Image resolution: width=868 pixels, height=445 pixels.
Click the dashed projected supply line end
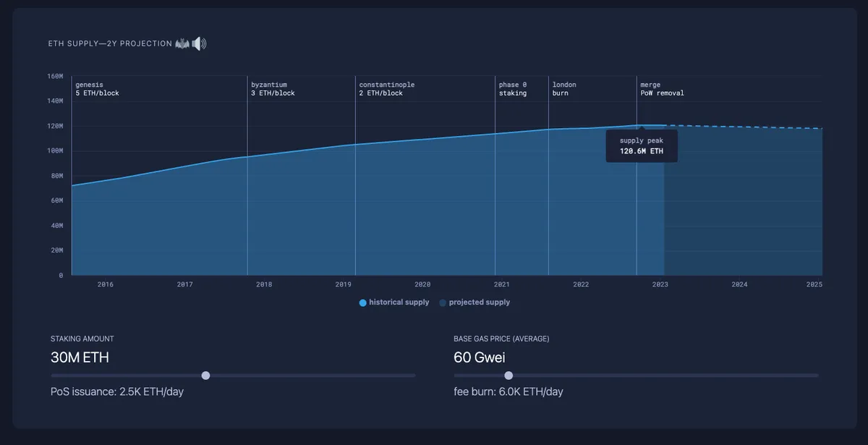820,129
